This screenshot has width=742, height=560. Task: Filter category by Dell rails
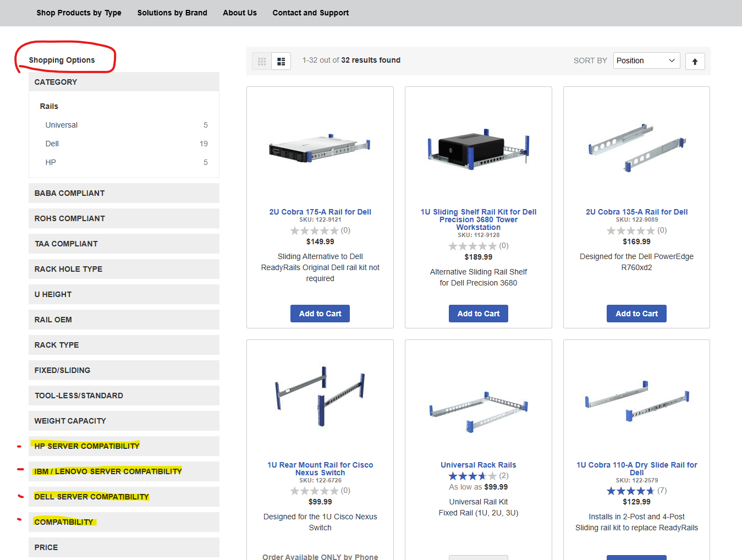pos(52,144)
